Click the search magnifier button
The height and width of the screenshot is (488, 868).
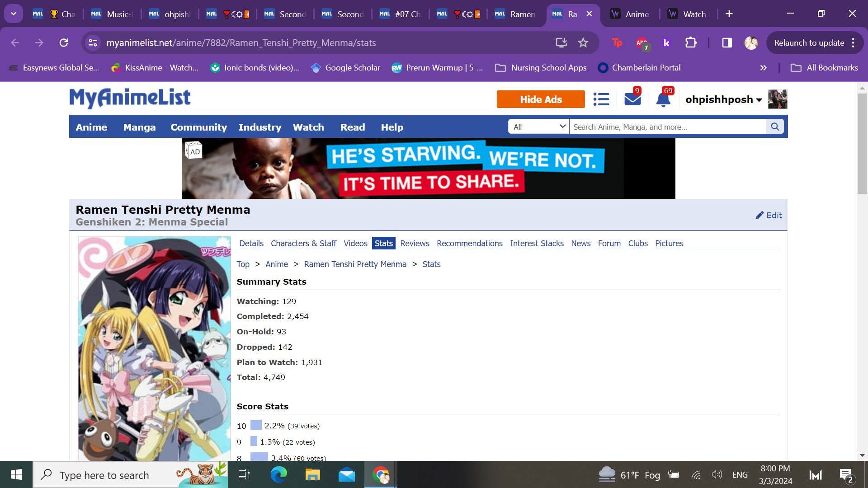(x=775, y=127)
